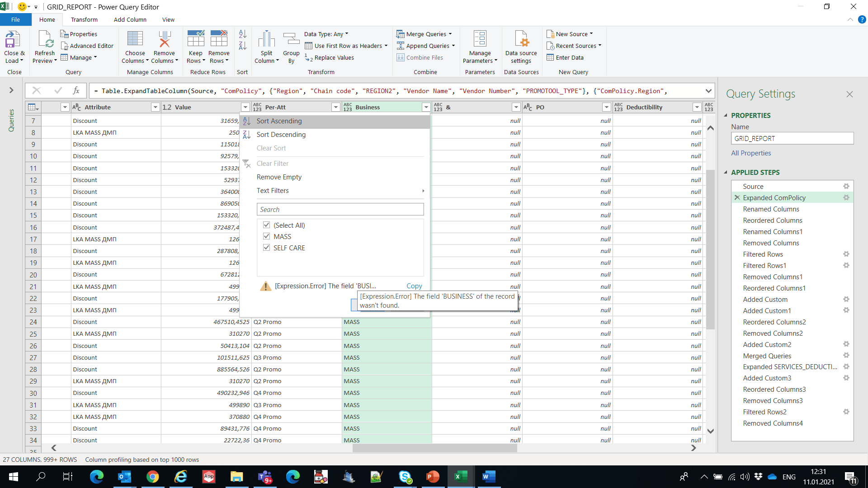
Task: Switch to the Transform ribbon tab
Action: point(84,19)
